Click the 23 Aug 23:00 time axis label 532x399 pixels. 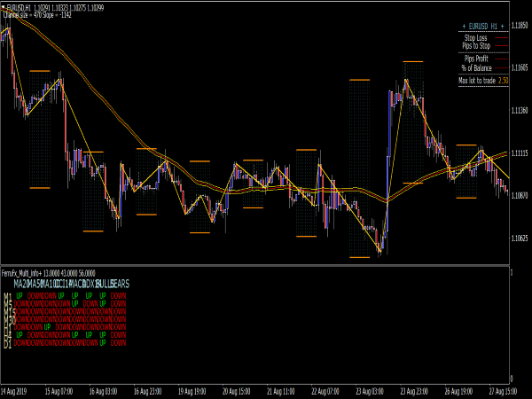tap(417, 390)
